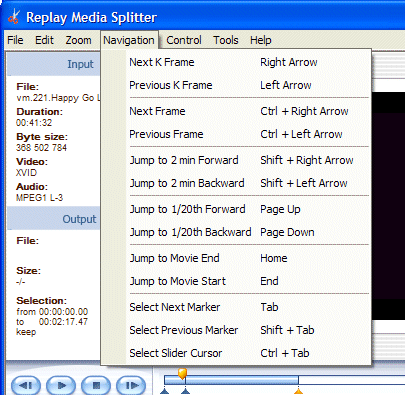The width and height of the screenshot is (405, 395).
Task: Click the next frame playback button
Action: coord(131,385)
